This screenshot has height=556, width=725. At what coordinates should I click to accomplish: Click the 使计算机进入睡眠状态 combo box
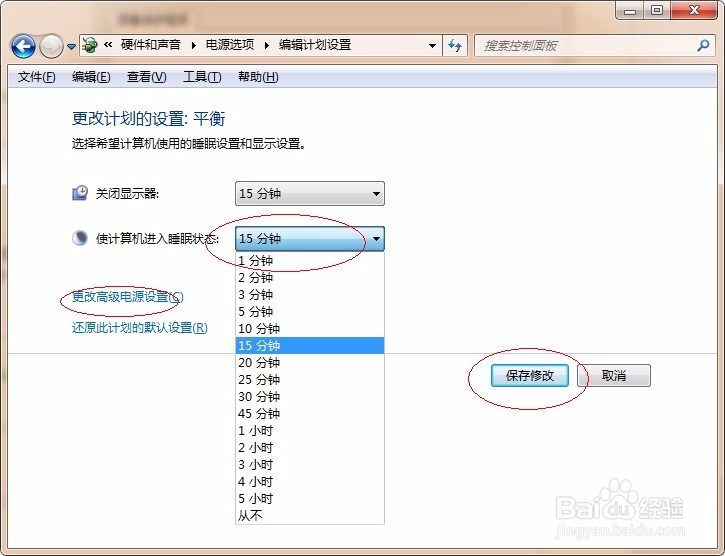coord(310,239)
